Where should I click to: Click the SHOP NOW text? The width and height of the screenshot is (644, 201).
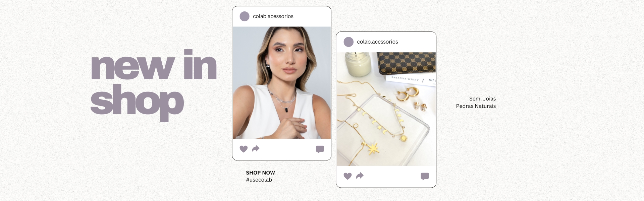(x=260, y=173)
